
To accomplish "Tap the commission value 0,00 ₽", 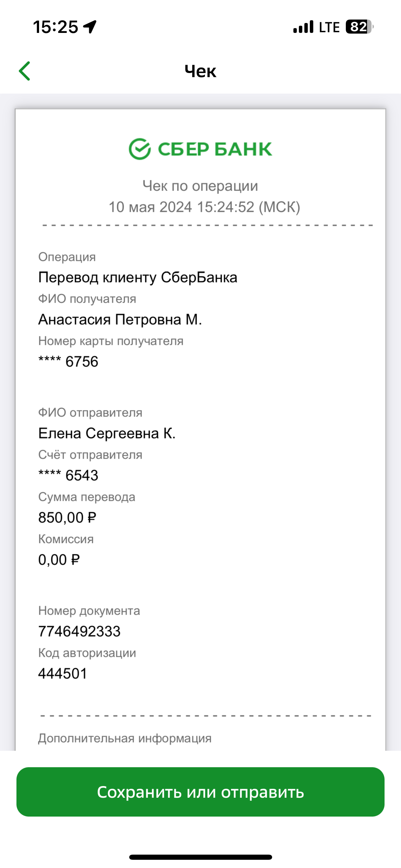I will tap(59, 560).
